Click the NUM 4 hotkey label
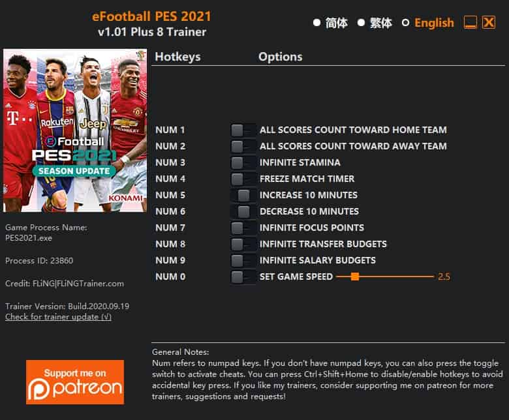Image resolution: width=509 pixels, height=420 pixels. (x=170, y=179)
